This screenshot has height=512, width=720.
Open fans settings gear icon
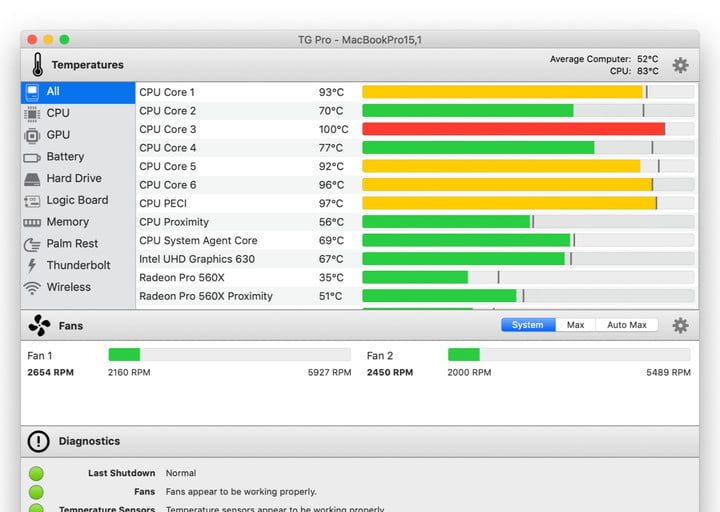pos(680,325)
